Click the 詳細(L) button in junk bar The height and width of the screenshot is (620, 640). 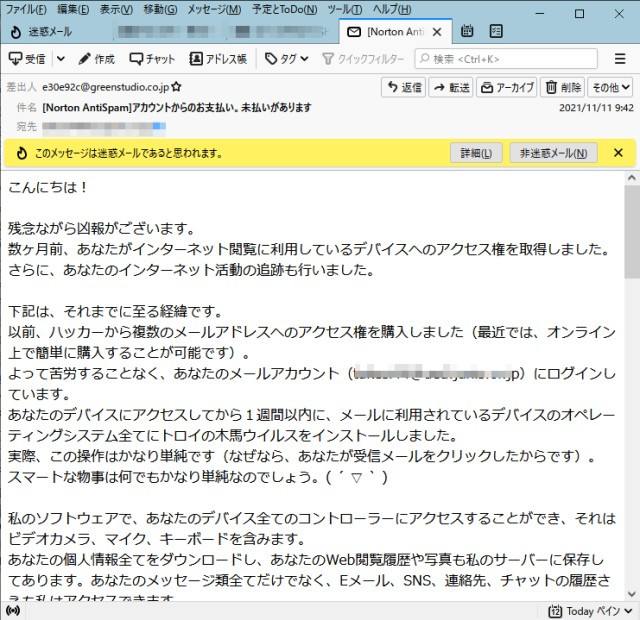click(476, 153)
